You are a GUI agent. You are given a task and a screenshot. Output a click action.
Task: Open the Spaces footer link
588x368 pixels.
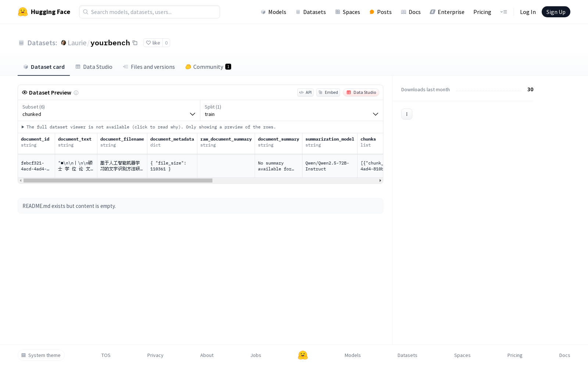[462, 355]
